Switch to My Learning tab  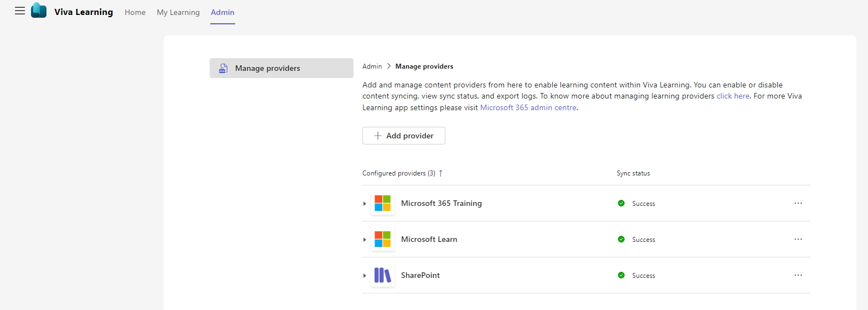[x=178, y=12]
